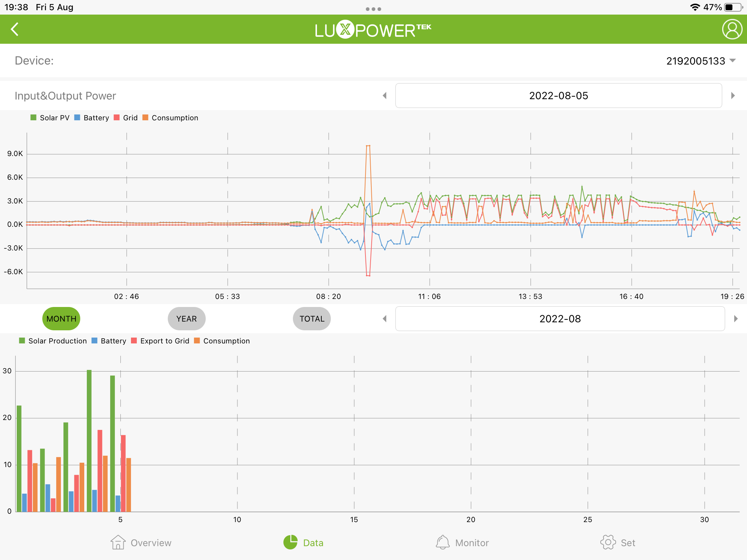Tap the back arrow in header
747x560 pixels.
pyautogui.click(x=15, y=30)
